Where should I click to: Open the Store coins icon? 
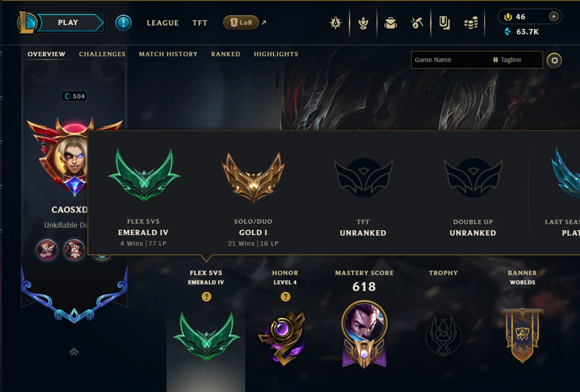click(x=471, y=23)
